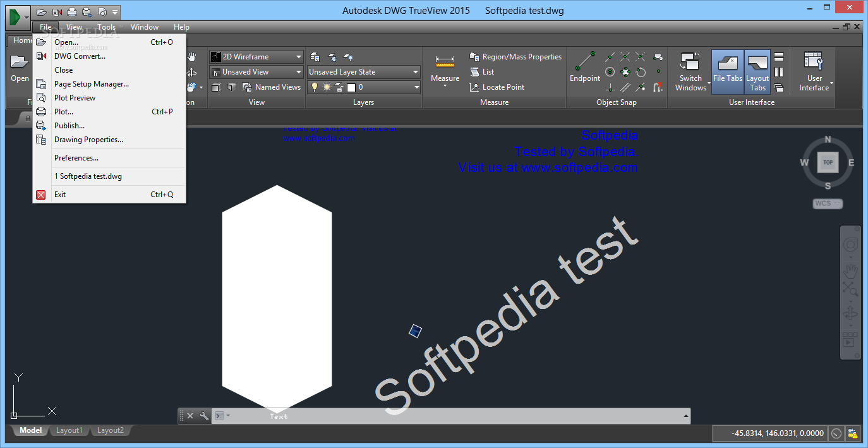Choose Exit from File menu
The width and height of the screenshot is (868, 448).
(x=109, y=195)
